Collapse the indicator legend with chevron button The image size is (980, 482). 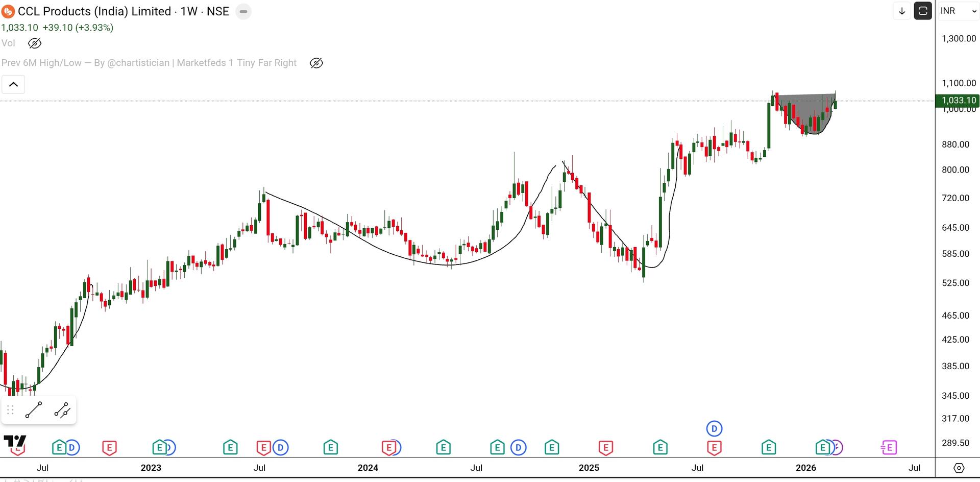click(x=13, y=84)
